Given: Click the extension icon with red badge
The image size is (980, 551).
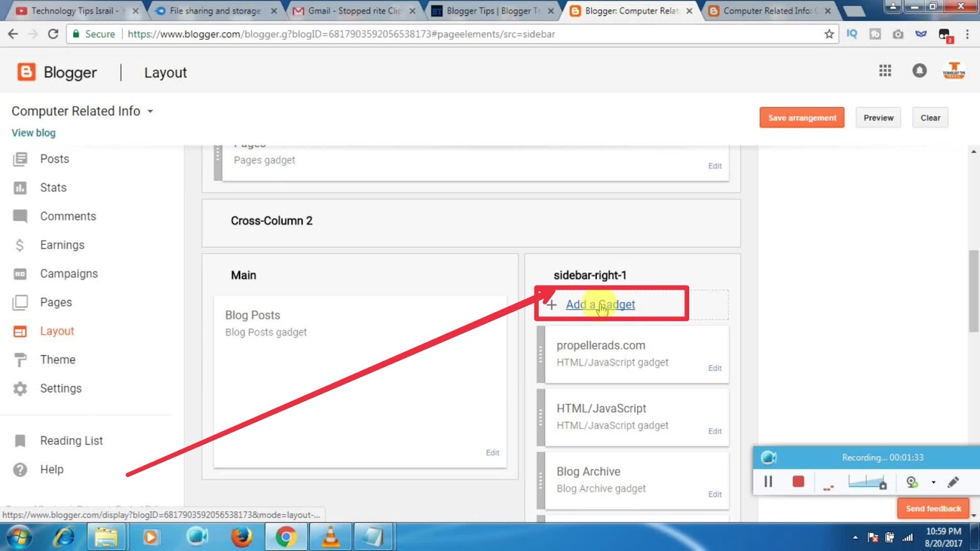Looking at the screenshot, I should (x=944, y=35).
